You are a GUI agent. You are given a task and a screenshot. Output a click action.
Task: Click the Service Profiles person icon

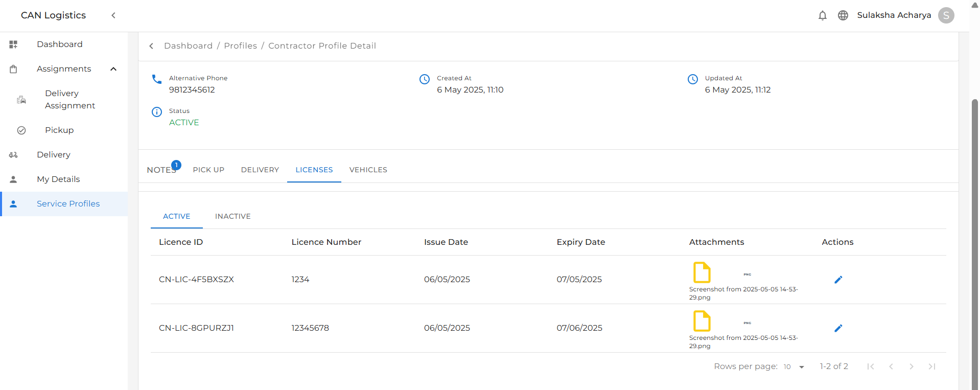point(13,204)
